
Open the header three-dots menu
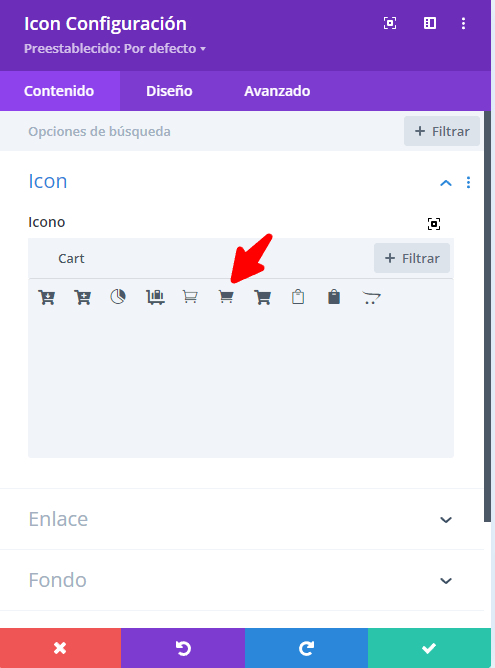463,23
